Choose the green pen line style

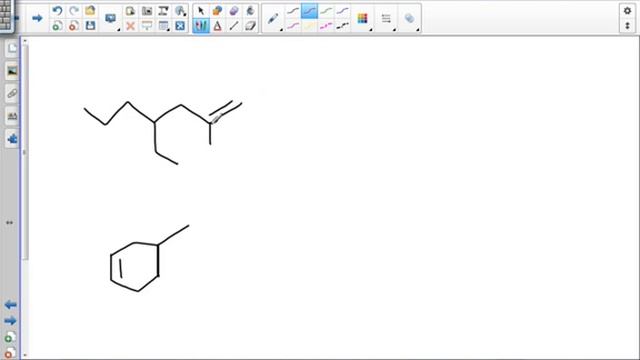click(326, 11)
